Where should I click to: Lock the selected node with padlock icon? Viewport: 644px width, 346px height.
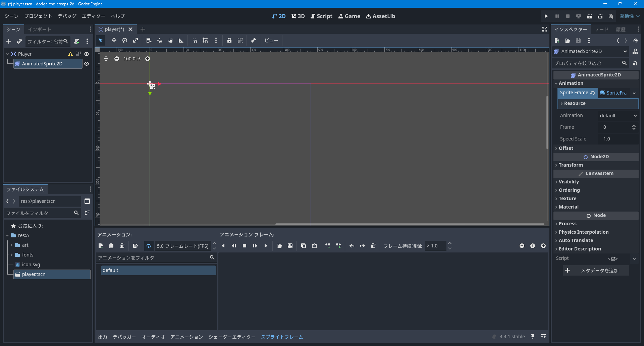point(229,41)
